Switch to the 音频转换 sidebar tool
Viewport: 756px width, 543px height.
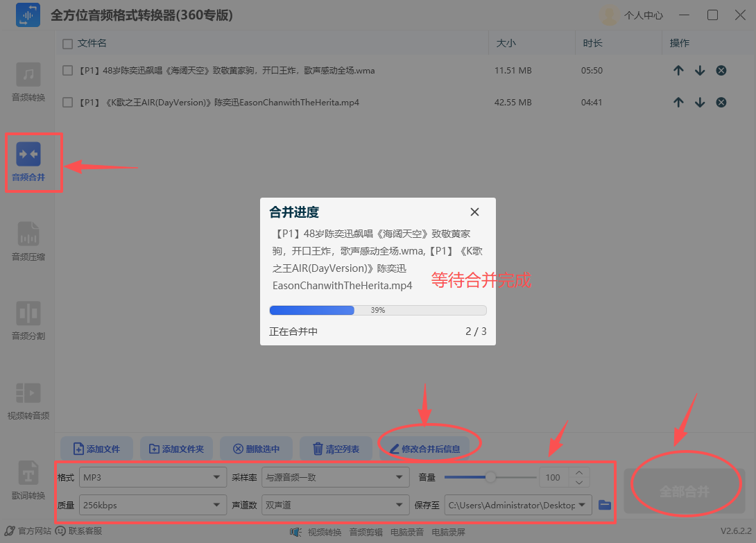[x=28, y=83]
